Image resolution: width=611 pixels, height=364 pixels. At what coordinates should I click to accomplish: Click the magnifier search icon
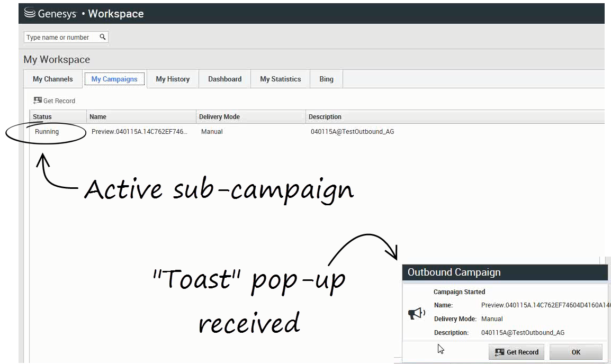(x=103, y=37)
